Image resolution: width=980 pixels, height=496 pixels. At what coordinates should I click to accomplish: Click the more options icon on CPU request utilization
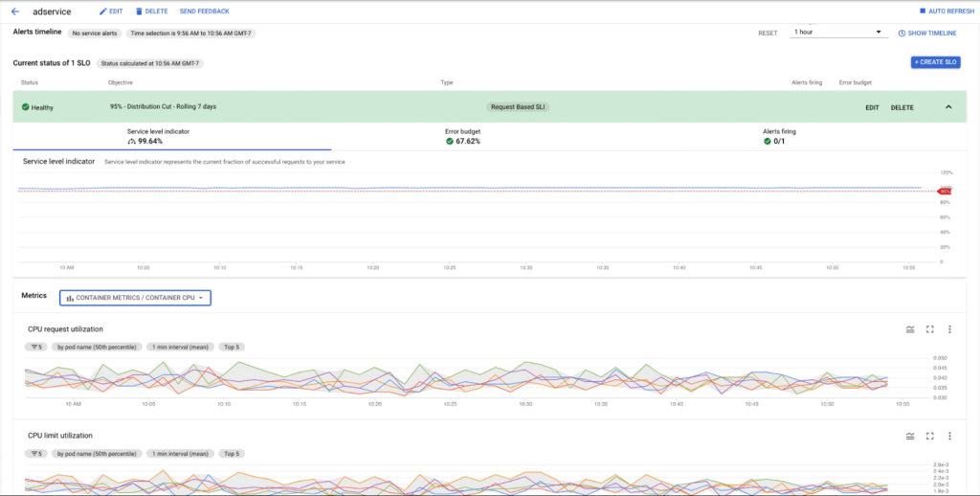coord(949,329)
